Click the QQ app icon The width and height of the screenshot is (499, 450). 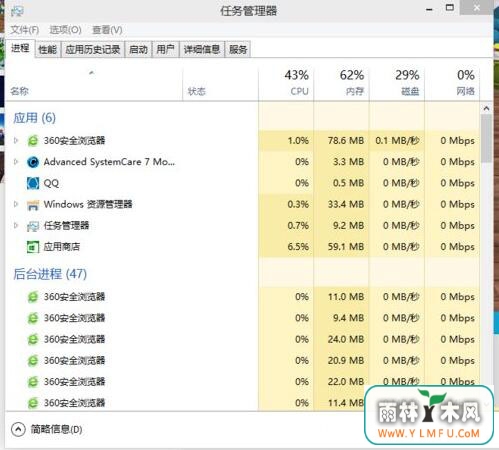(33, 183)
